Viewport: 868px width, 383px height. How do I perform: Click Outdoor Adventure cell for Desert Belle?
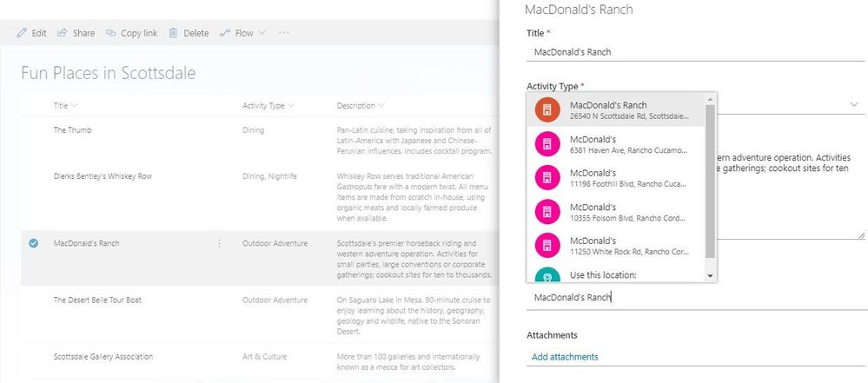[275, 300]
